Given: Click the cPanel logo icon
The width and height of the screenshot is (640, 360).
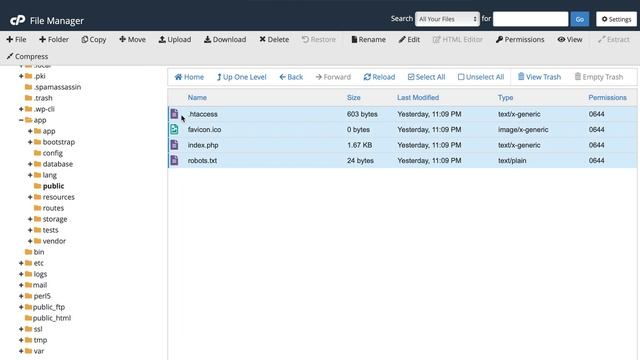Looking at the screenshot, I should (x=18, y=20).
